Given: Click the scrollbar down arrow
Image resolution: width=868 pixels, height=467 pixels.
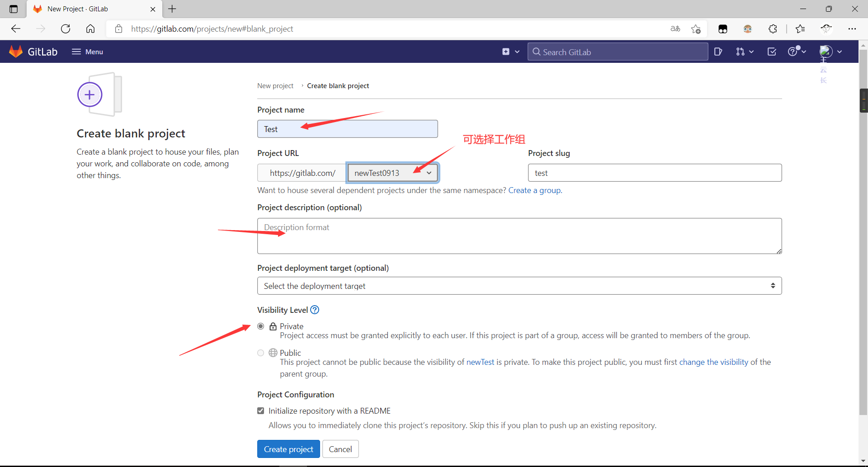Looking at the screenshot, I should pyautogui.click(x=863, y=462).
